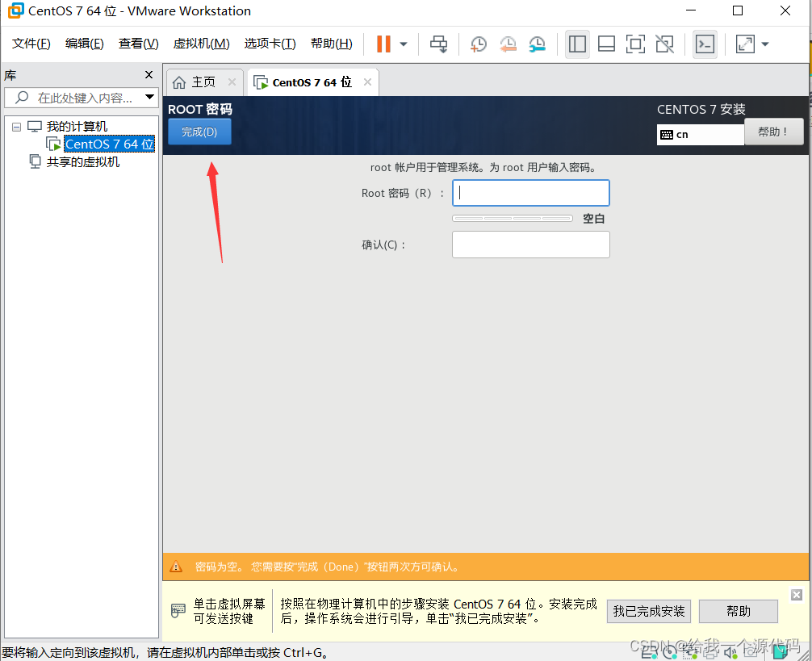
Task: Close the yellow installation hint bar
Action: (x=797, y=595)
